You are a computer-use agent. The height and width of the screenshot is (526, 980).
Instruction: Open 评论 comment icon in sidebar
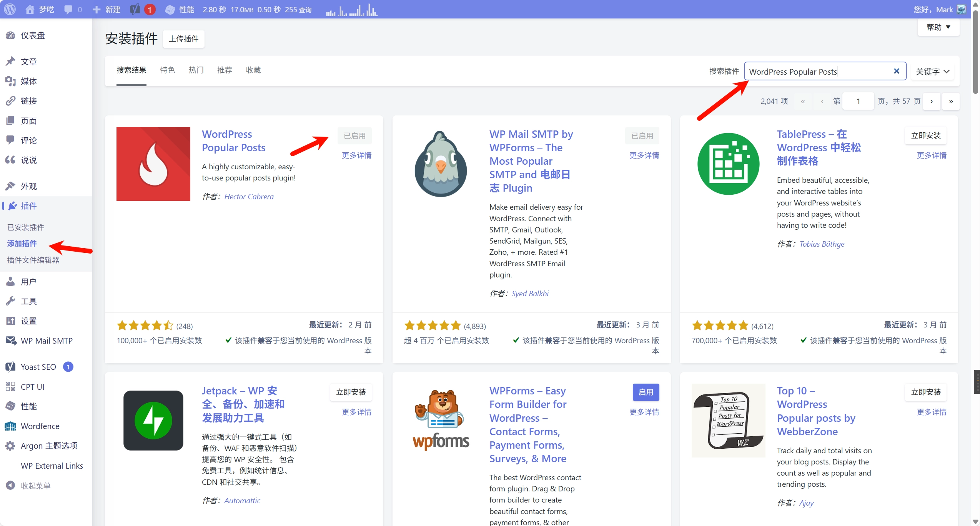click(10, 140)
